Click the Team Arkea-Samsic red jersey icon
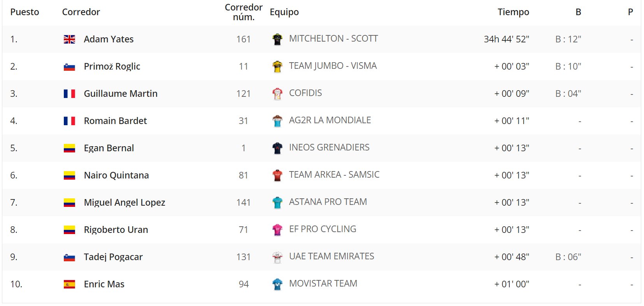Viewport: 644px width, 306px height. 277,175
